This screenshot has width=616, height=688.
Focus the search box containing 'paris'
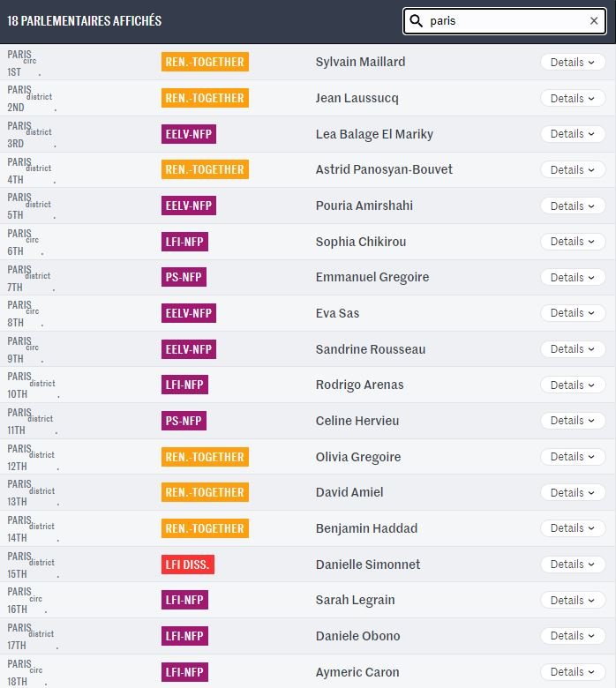tap(505, 20)
